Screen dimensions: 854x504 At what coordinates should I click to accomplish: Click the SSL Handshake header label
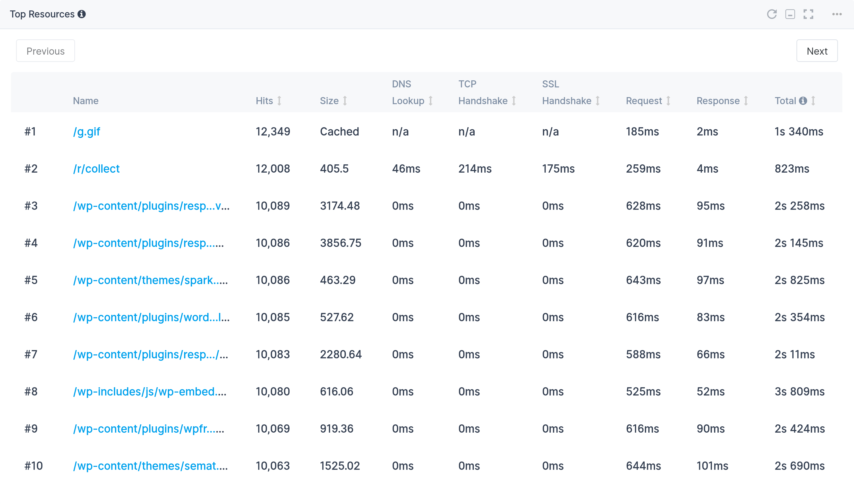click(567, 92)
